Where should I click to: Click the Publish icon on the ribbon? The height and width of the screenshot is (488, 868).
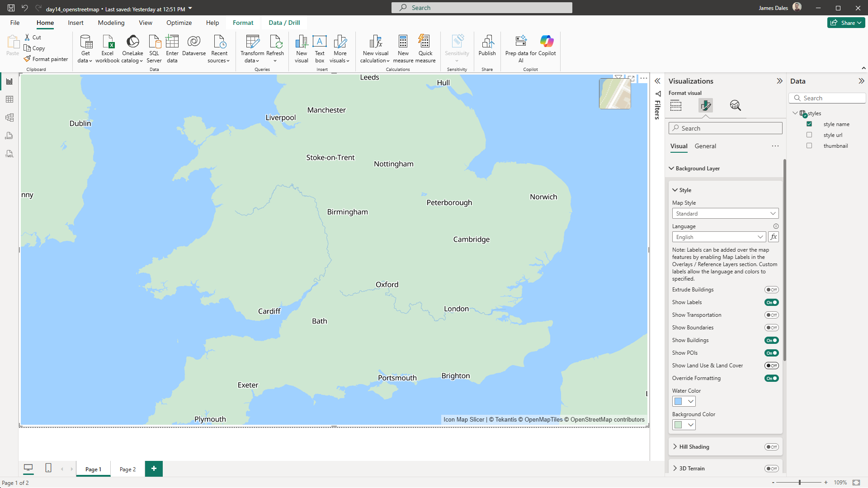487,47
